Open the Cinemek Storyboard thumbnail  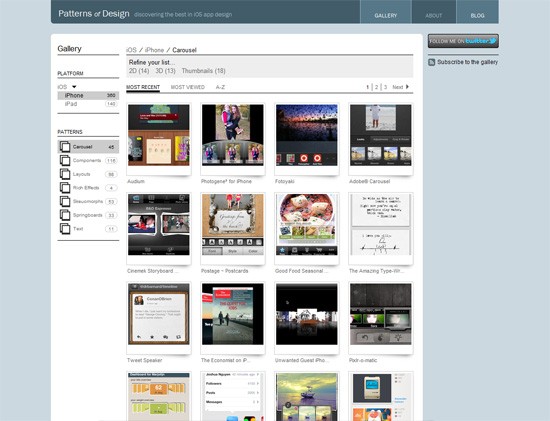point(159,225)
